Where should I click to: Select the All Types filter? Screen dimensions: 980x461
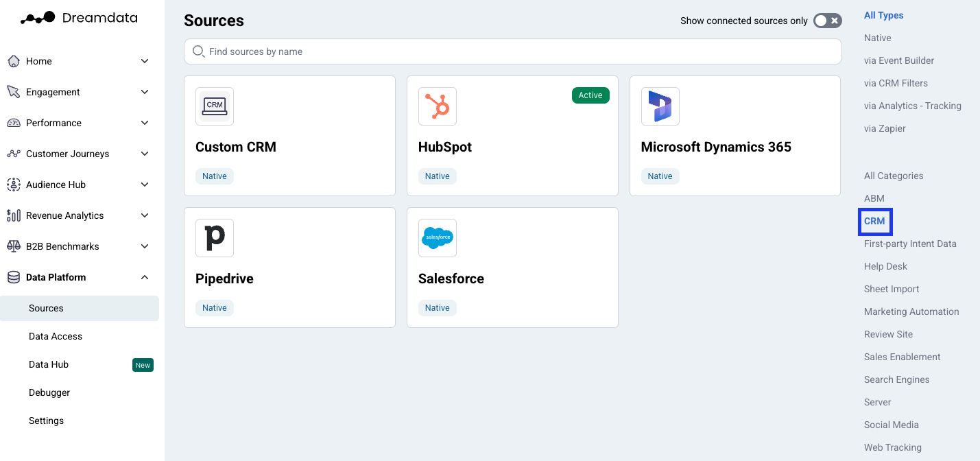click(x=884, y=15)
